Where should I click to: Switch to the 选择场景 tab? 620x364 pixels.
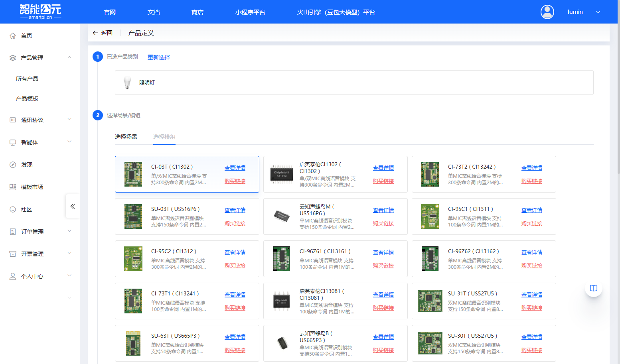[126, 137]
